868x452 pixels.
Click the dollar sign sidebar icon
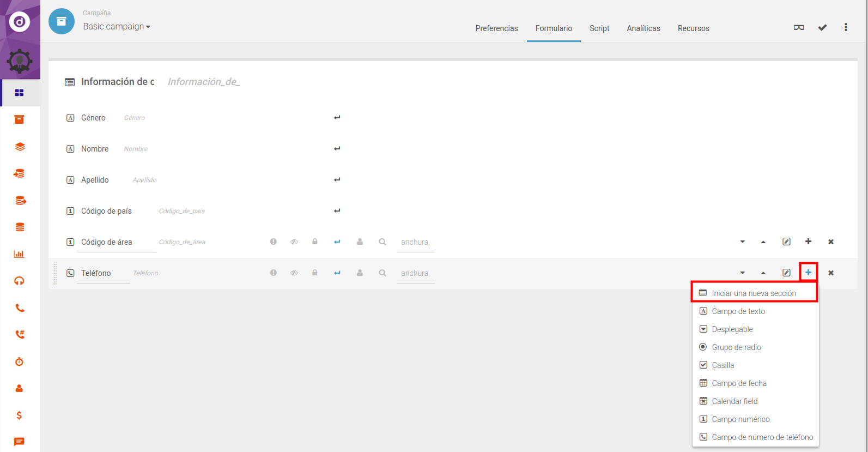pos(19,415)
